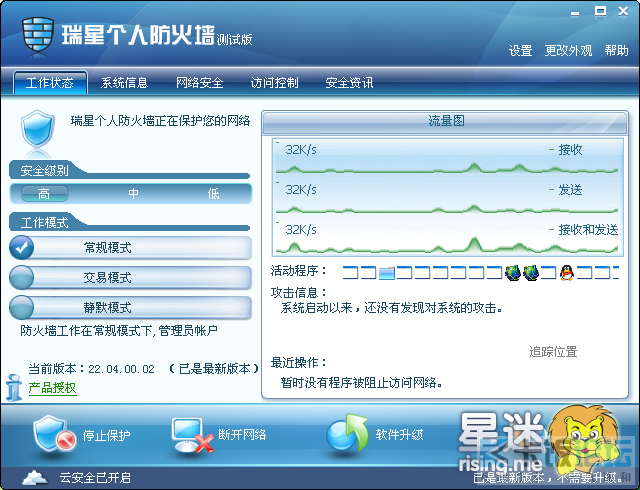640x490 pixels.
Task: Click the 追踪位置 button
Action: click(553, 352)
